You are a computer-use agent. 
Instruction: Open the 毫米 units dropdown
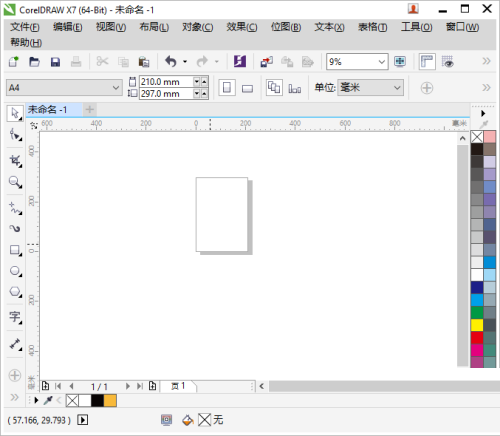397,88
